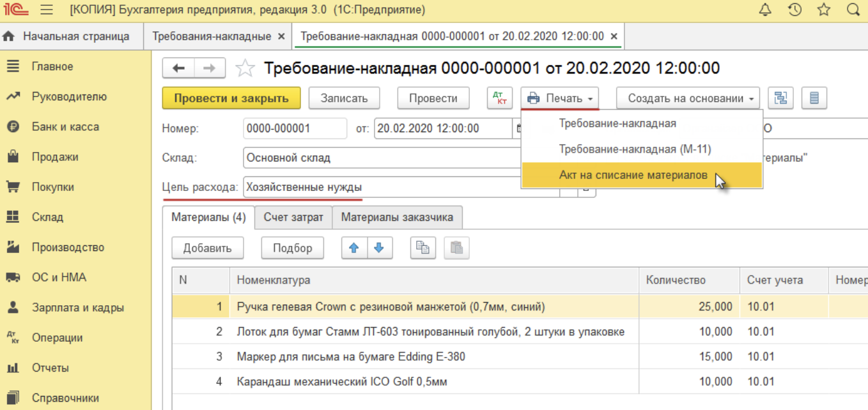
Task: Click the list report icon button
Action: pos(814,98)
